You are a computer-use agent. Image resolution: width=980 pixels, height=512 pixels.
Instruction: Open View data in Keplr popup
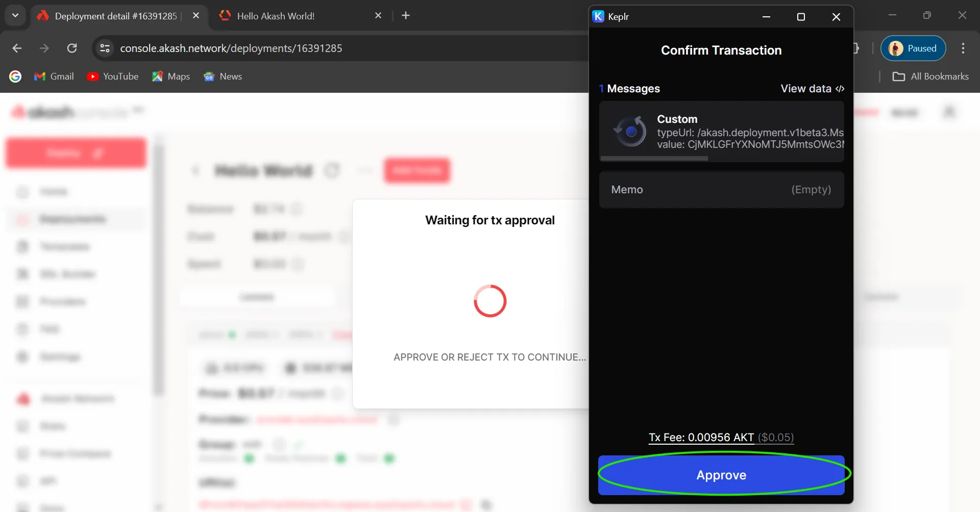tap(812, 89)
